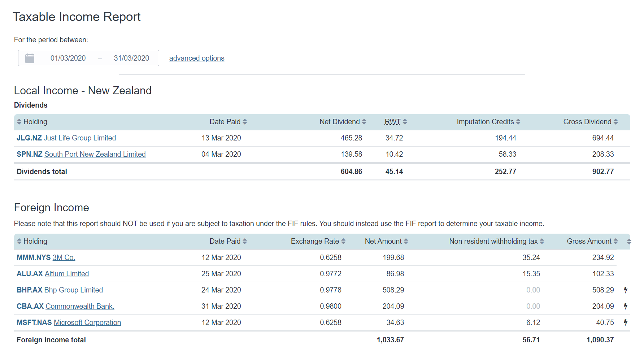Image resolution: width=644 pixels, height=364 pixels.
Task: Sort dividends table by Date Paid
Action: point(228,122)
